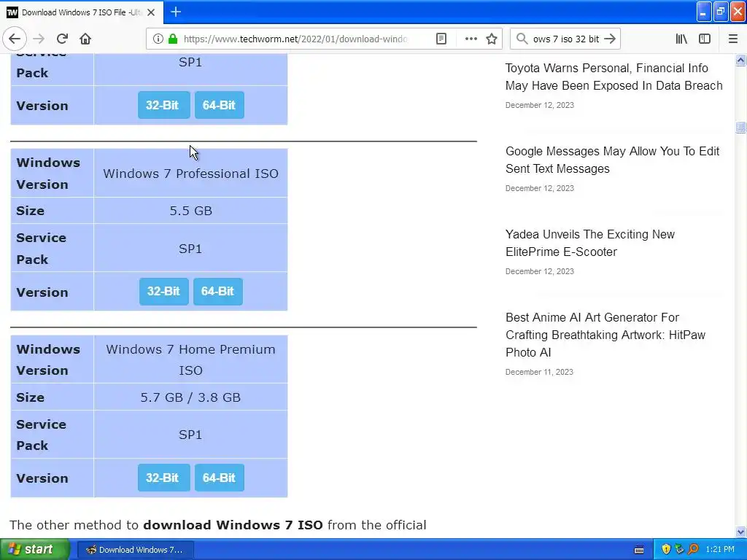
Task: Click the search magnifier icon
Action: (522, 39)
